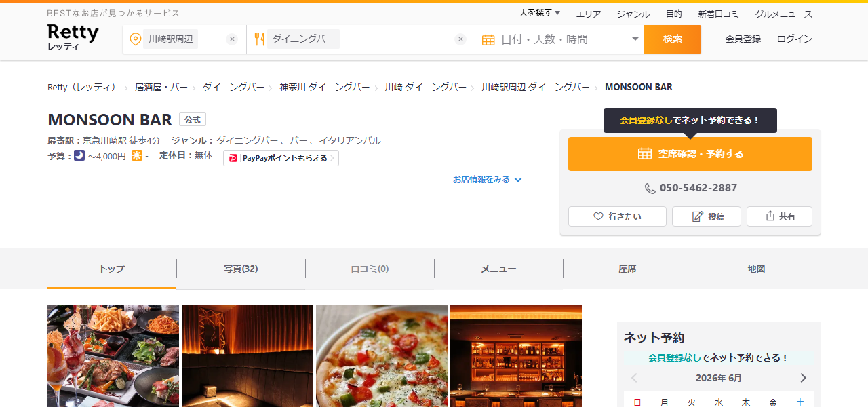Clear the 川崎駅周辺 area filter
Screen dimensions: 868x407
(232, 39)
